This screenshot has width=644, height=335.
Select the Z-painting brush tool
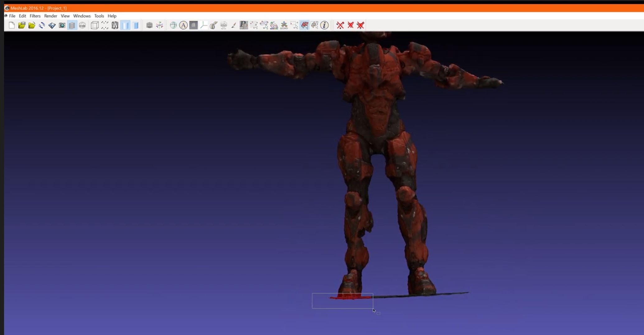pyautogui.click(x=234, y=25)
